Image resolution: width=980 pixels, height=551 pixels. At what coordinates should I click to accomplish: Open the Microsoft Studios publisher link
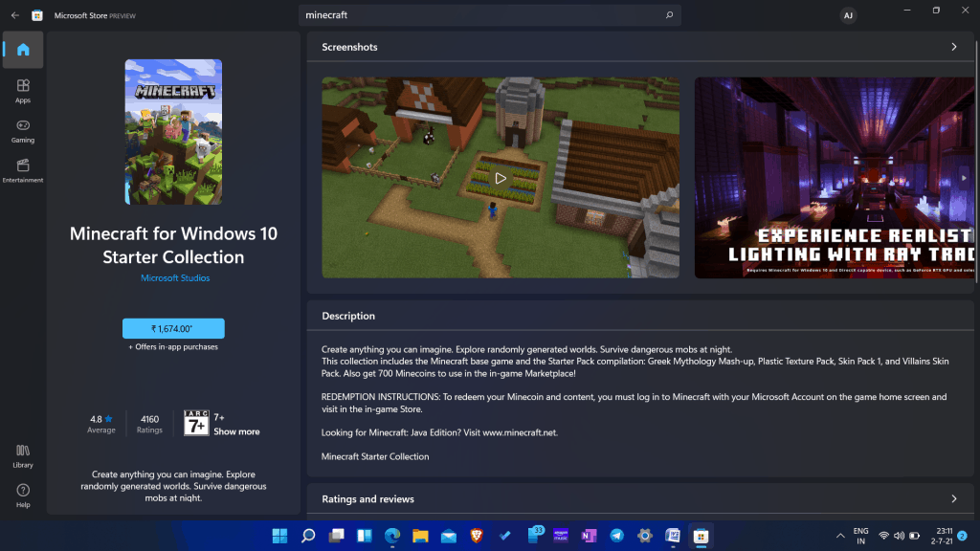(173, 277)
